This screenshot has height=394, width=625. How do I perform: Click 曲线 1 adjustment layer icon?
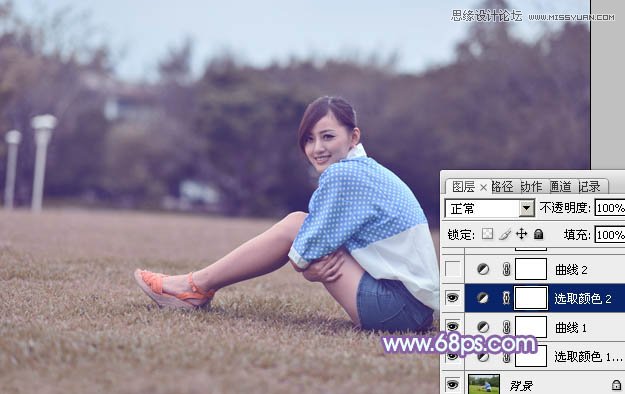tap(483, 327)
